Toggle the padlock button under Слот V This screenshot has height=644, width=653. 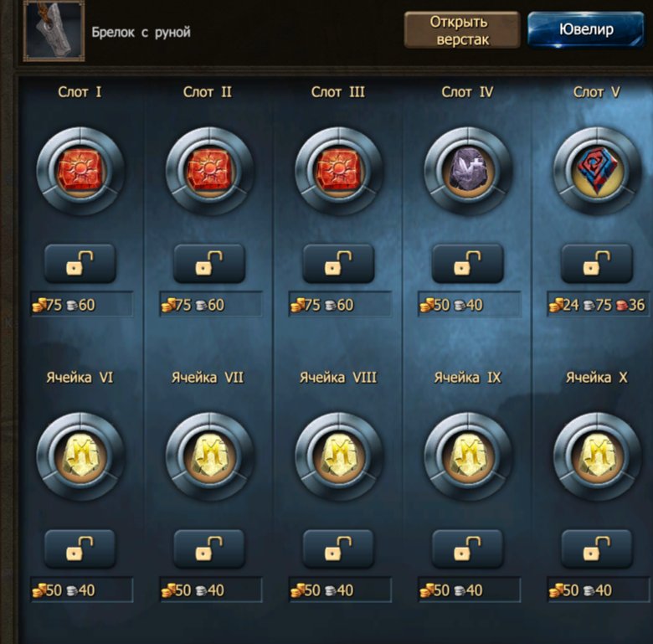(x=597, y=264)
